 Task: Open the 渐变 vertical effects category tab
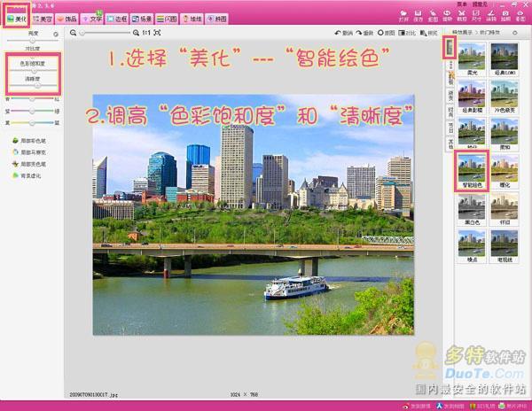click(450, 96)
